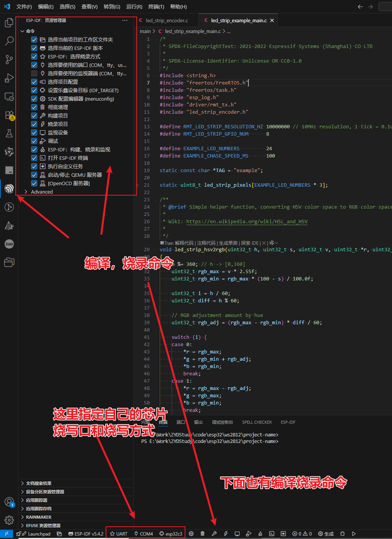Toggle the 构建项目 checkbox
The height and width of the screenshot is (539, 392).
[34, 116]
